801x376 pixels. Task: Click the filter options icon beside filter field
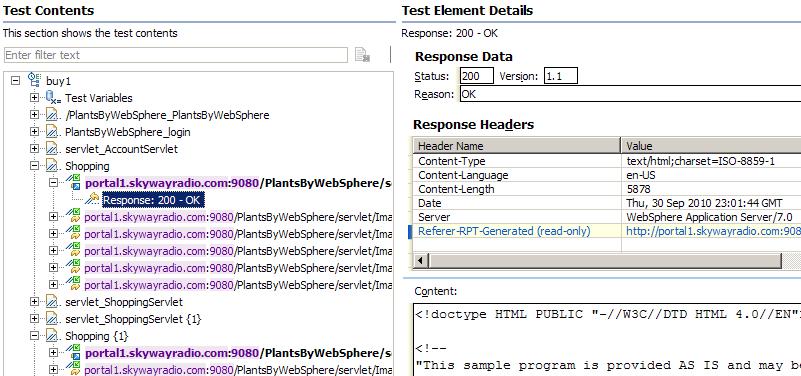(362, 55)
